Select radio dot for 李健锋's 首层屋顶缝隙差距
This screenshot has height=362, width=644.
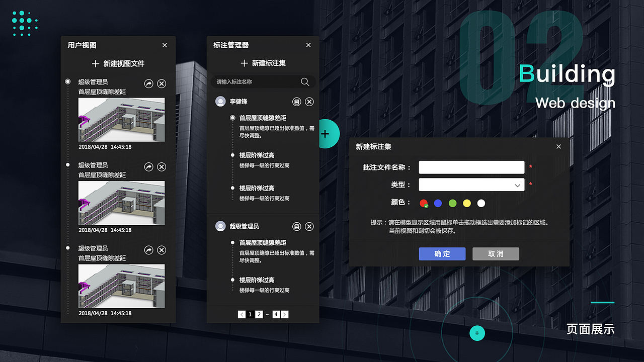pos(232,118)
